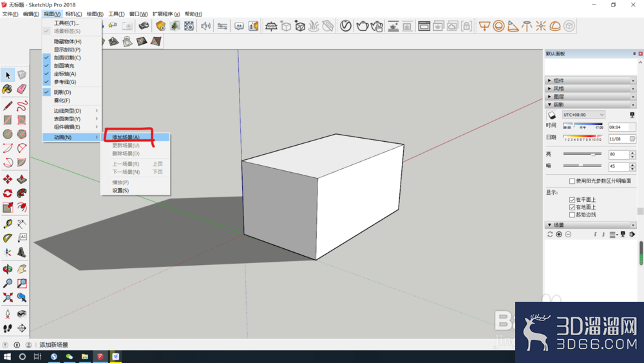
Task: Select the Polygon tool
Action: click(22, 133)
